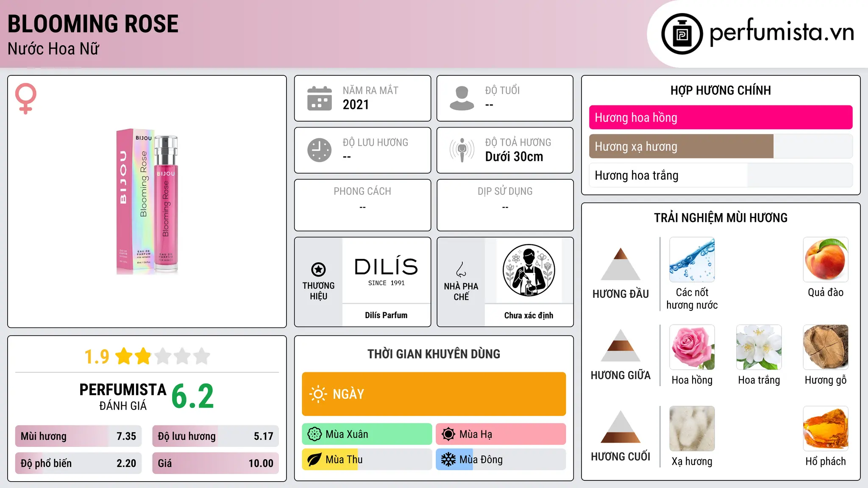Click the sun icon for Mùa Hạ
Screen dimensions: 868x488
(x=448, y=434)
